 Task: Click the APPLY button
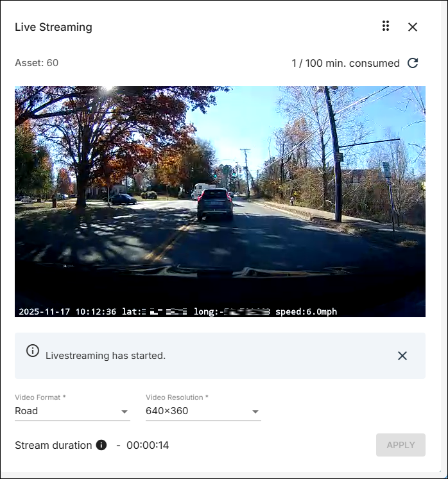pos(401,445)
